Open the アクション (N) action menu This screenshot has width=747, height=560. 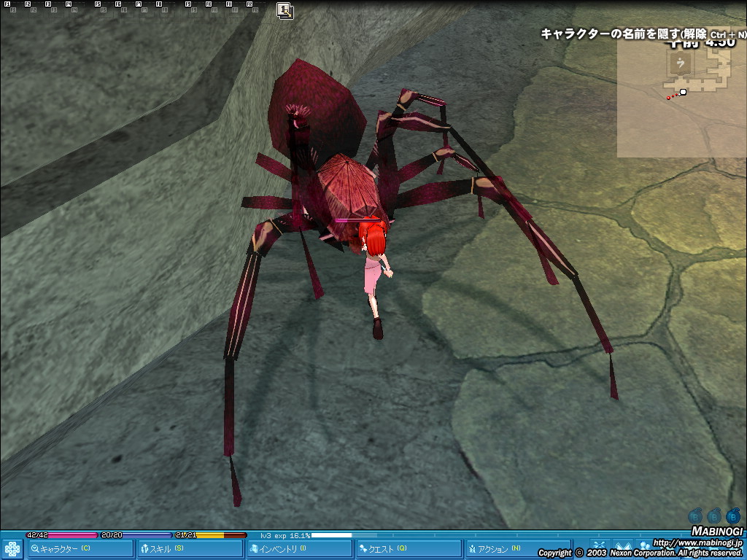(519, 549)
